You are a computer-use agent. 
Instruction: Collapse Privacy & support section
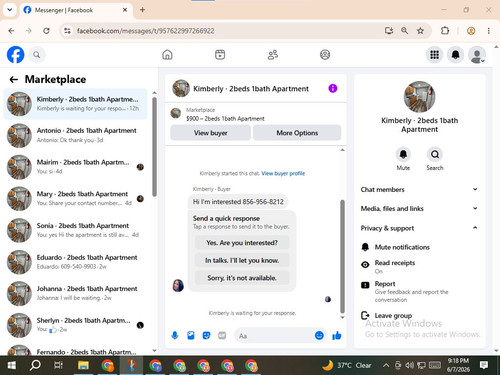pos(419,228)
